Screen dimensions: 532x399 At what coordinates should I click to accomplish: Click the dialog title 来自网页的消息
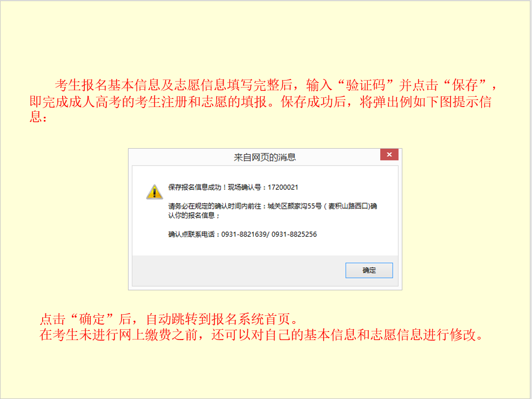(265, 157)
